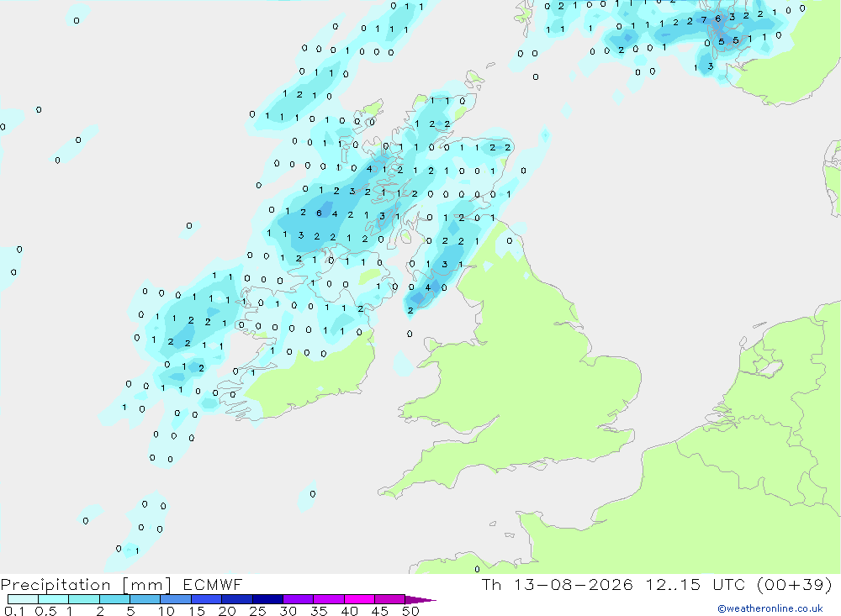Select the 30–35 mm violet legend swatch

(x=299, y=599)
